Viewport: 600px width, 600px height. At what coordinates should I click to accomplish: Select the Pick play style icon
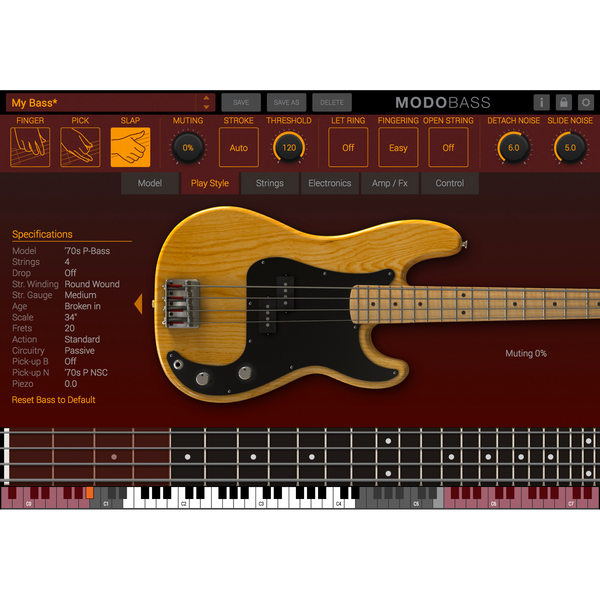coord(80,147)
